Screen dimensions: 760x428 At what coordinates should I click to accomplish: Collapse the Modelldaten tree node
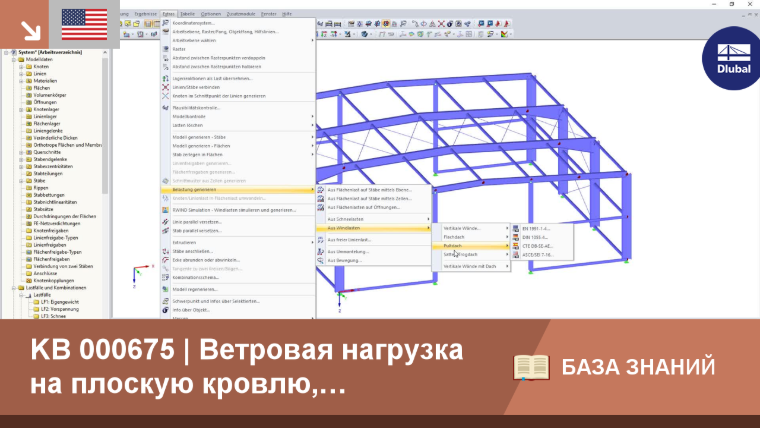(x=14, y=60)
